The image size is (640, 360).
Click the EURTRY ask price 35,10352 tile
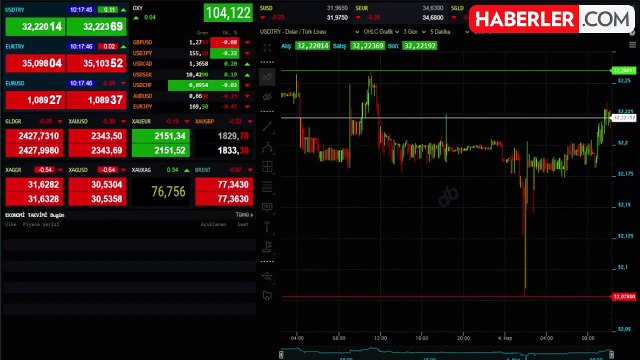(x=96, y=63)
